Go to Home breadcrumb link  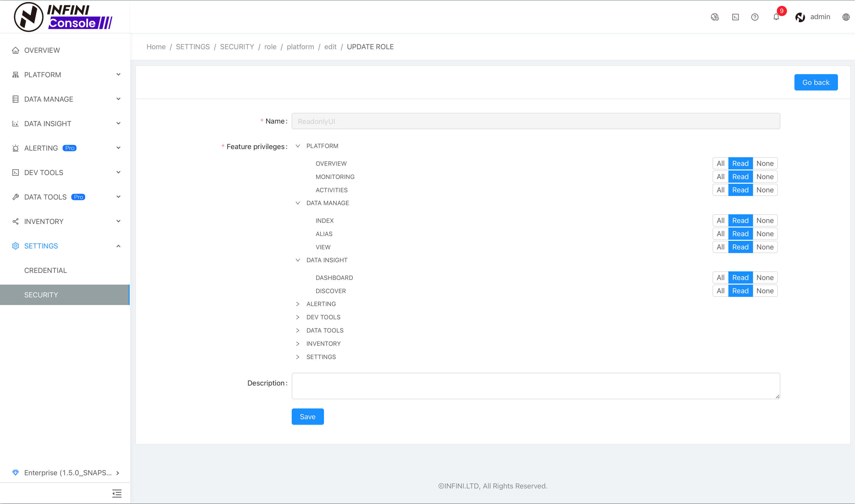(156, 47)
